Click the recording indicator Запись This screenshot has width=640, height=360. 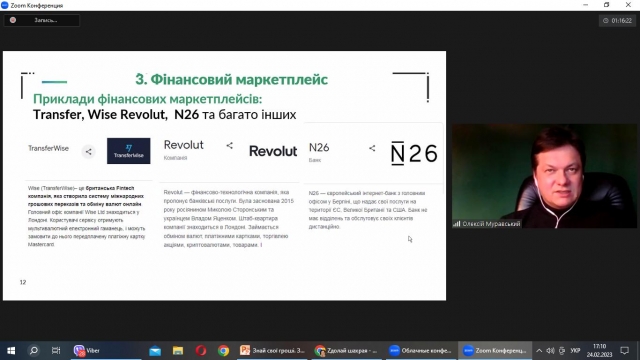(42, 20)
